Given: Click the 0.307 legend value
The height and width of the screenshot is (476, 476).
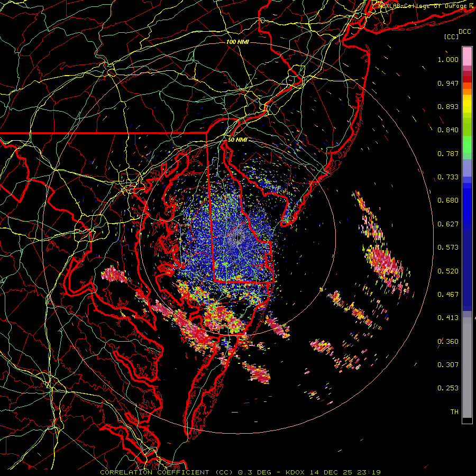Looking at the screenshot, I should click(448, 365).
